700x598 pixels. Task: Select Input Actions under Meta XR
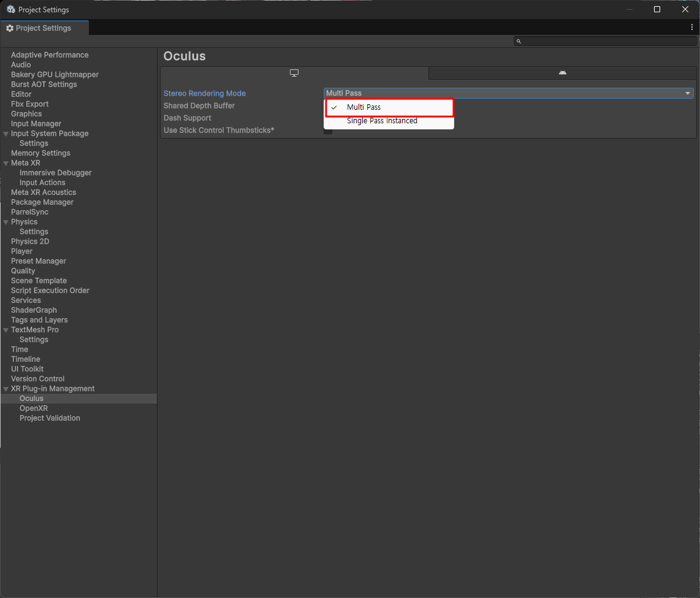point(42,183)
